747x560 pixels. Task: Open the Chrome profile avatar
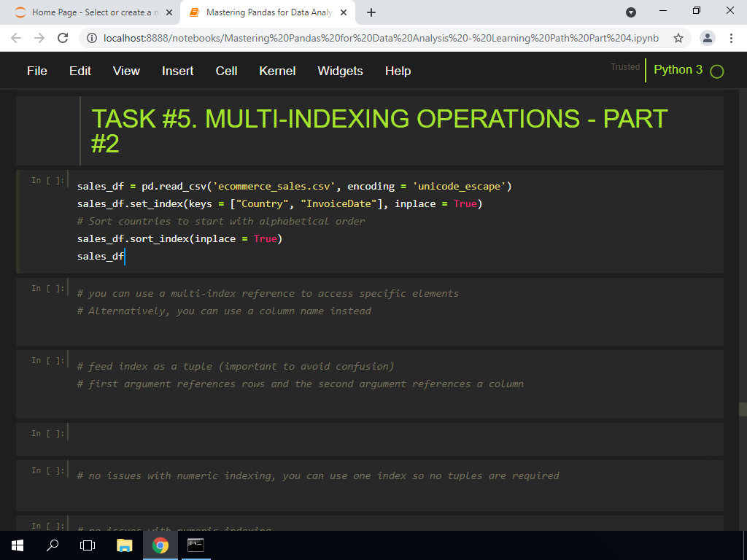tap(707, 38)
